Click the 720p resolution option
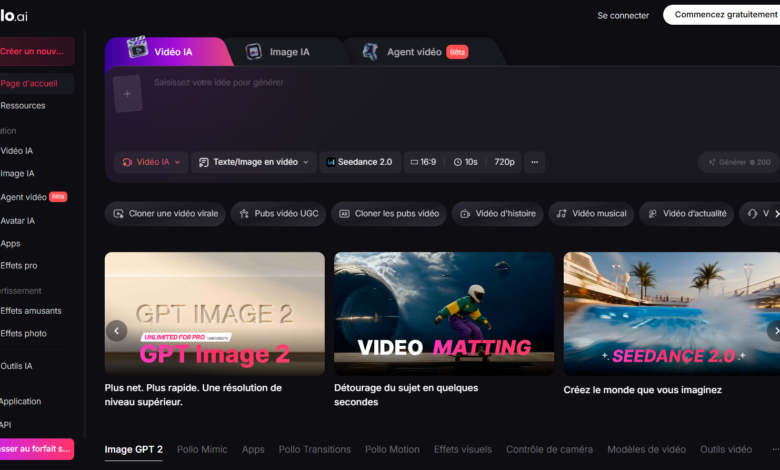Image resolution: width=780 pixels, height=470 pixels. (x=504, y=162)
